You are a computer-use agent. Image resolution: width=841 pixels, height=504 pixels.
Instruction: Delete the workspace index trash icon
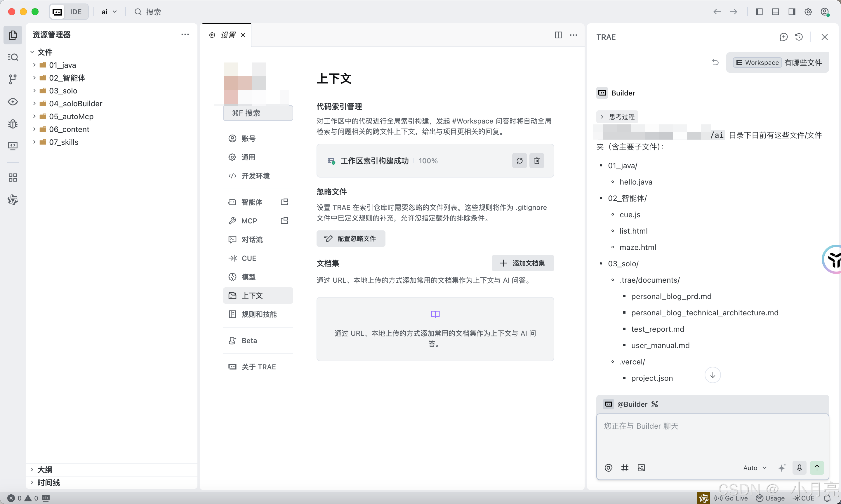tap(536, 161)
